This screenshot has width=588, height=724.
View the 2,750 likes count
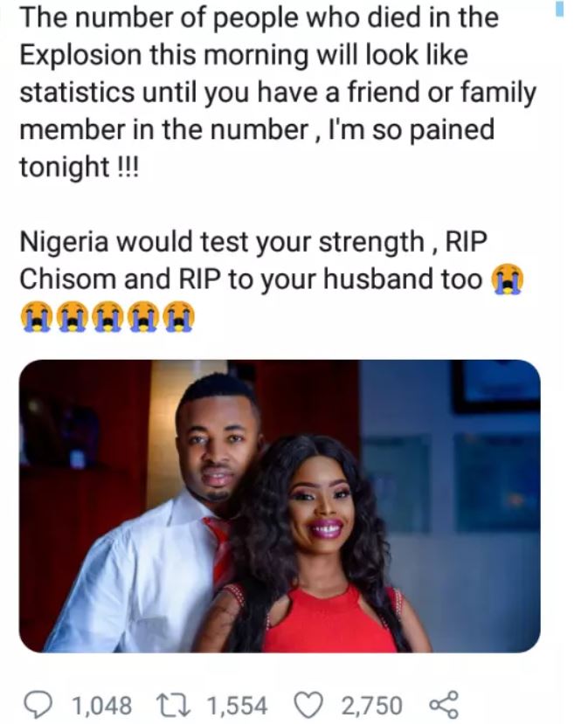pyautogui.click(x=372, y=706)
